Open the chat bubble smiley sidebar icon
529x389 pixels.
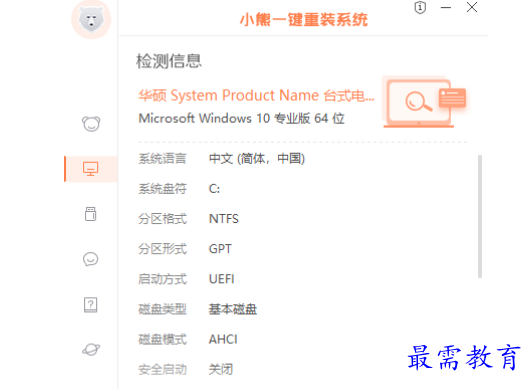coord(90,259)
